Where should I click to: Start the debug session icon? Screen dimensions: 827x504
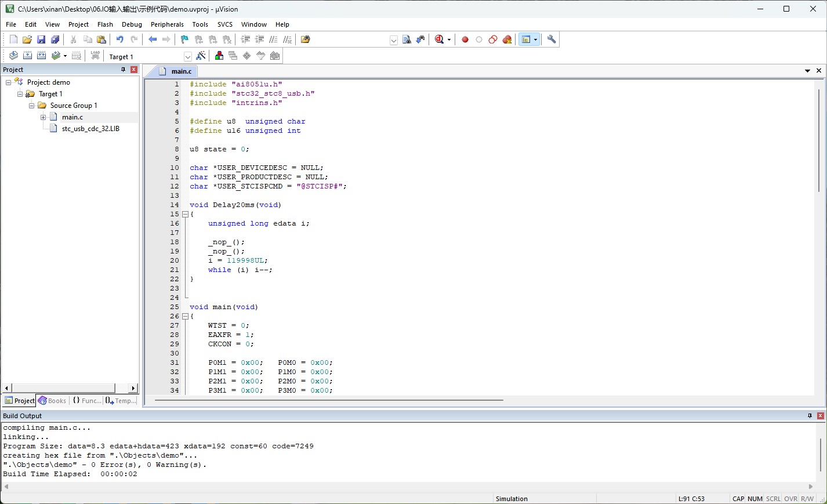pos(440,39)
